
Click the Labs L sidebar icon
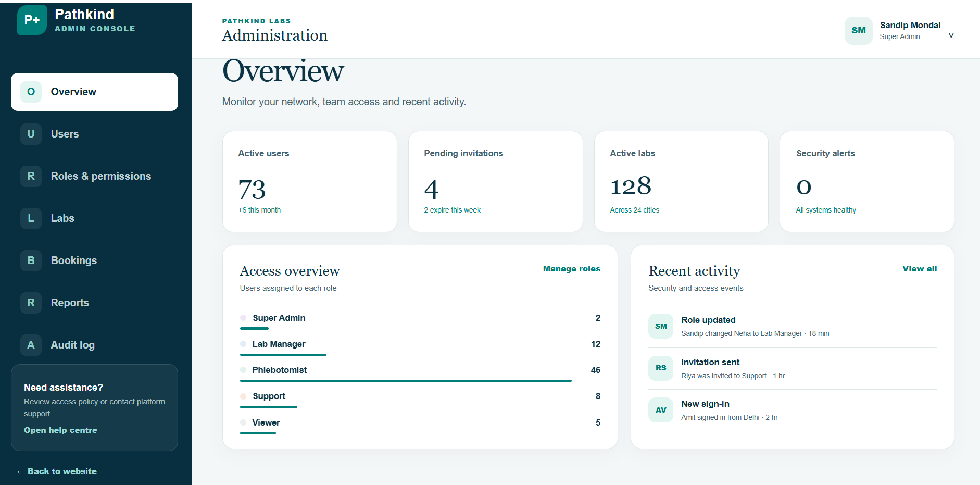click(31, 218)
